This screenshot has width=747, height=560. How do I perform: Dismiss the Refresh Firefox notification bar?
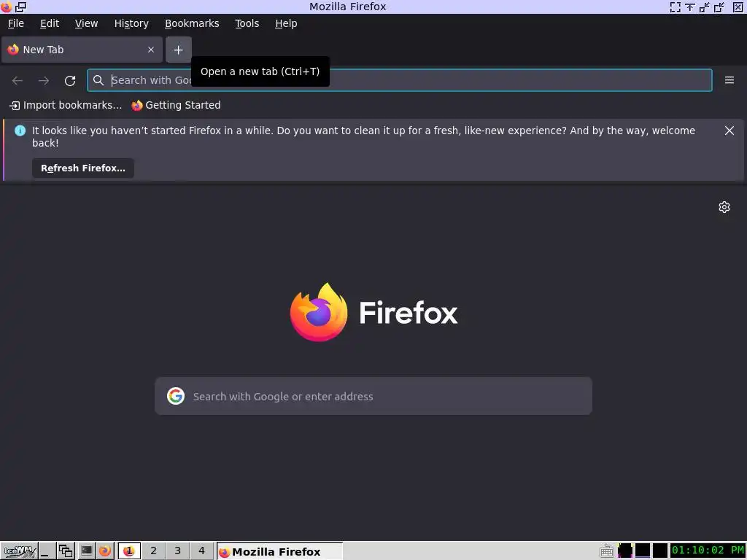[x=729, y=131]
